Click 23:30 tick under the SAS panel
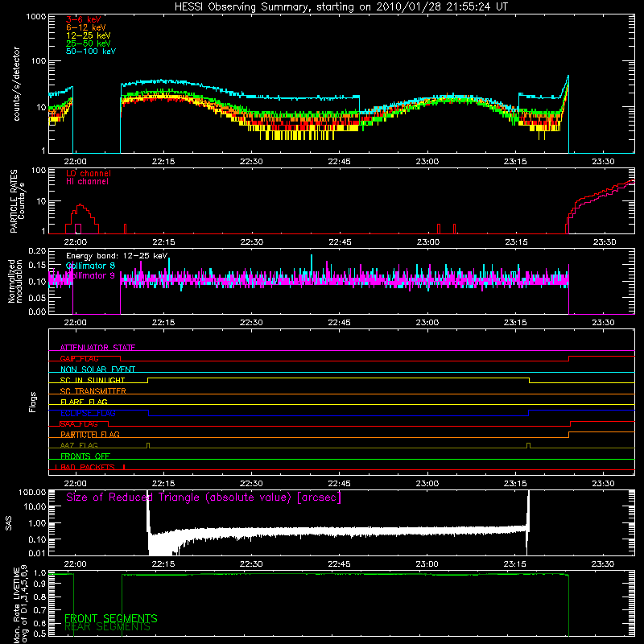 click(x=603, y=564)
